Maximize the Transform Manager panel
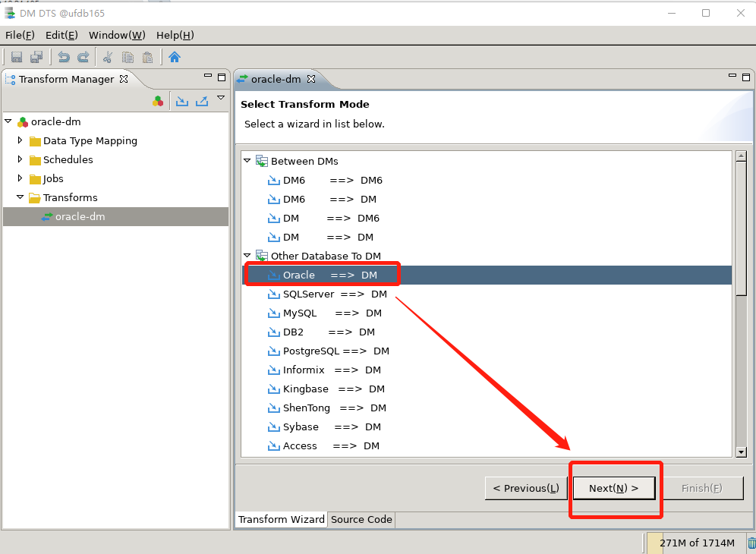The image size is (756, 554). (x=222, y=77)
